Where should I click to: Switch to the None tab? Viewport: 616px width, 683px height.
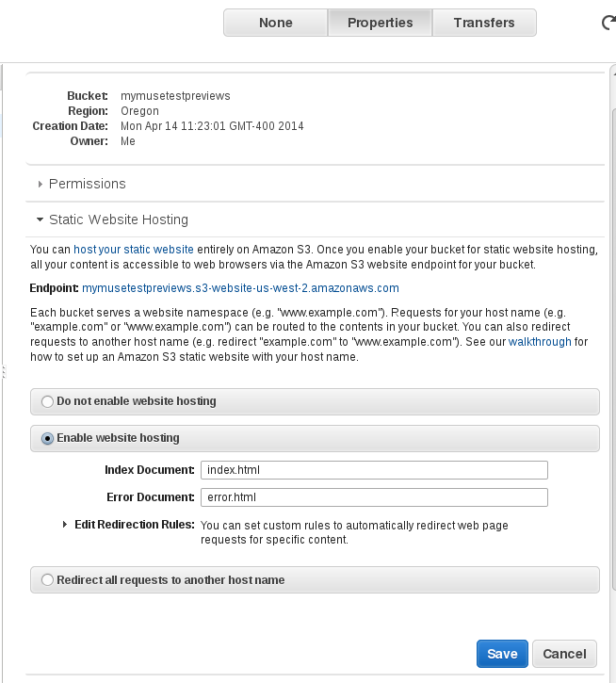275,23
